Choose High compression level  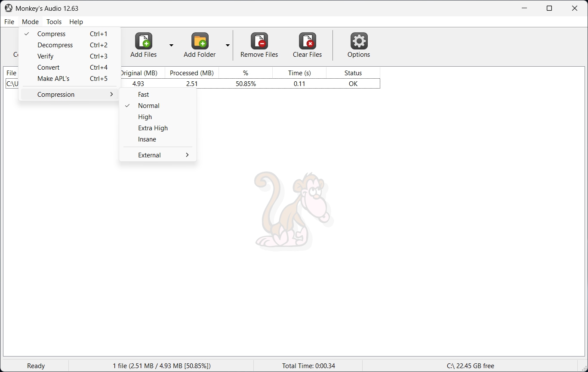(158, 117)
